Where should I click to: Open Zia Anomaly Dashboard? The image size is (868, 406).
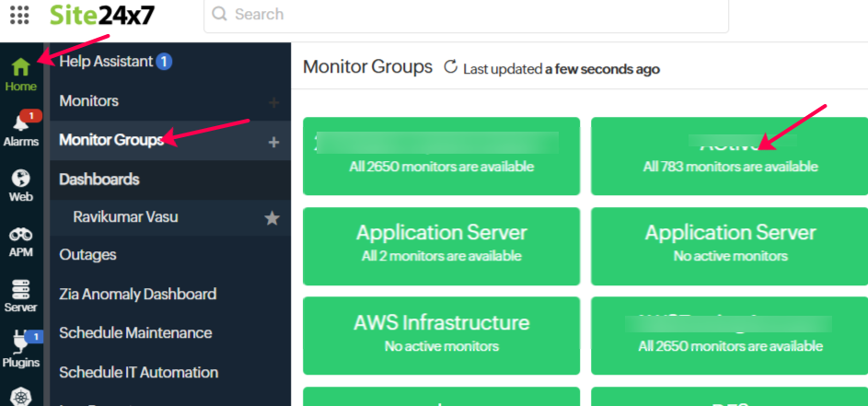pos(138,294)
